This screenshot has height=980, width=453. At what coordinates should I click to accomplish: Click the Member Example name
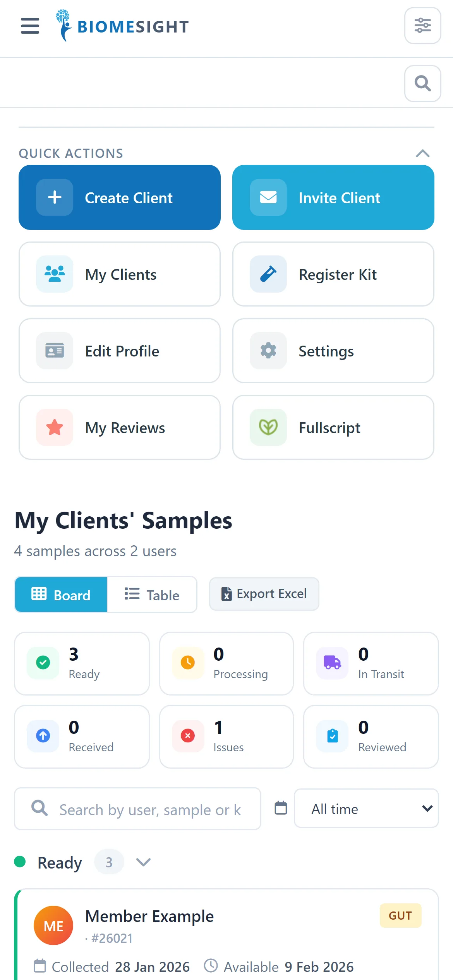[149, 916]
